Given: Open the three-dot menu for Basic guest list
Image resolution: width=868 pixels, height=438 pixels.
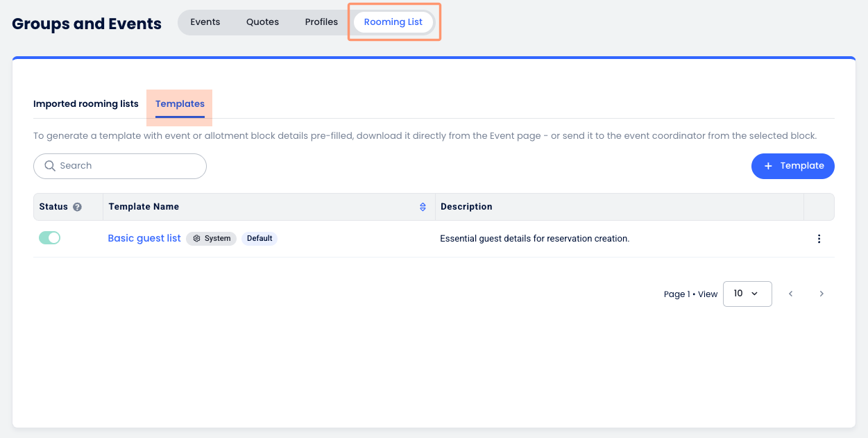Looking at the screenshot, I should click(x=819, y=239).
